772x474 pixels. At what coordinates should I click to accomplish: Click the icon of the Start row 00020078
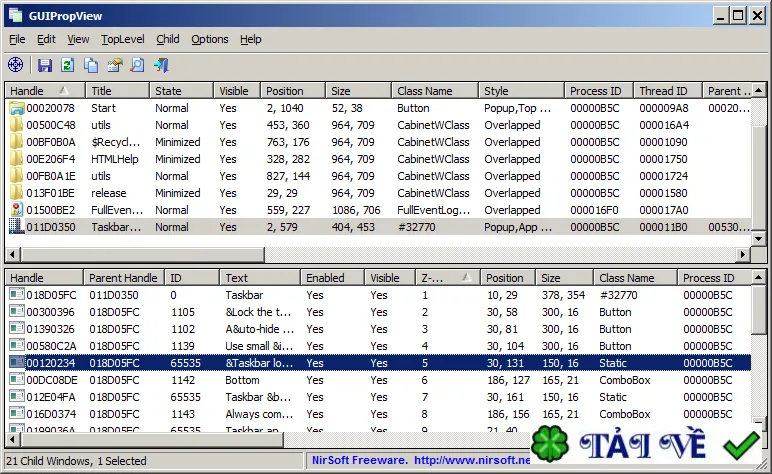coord(17,108)
